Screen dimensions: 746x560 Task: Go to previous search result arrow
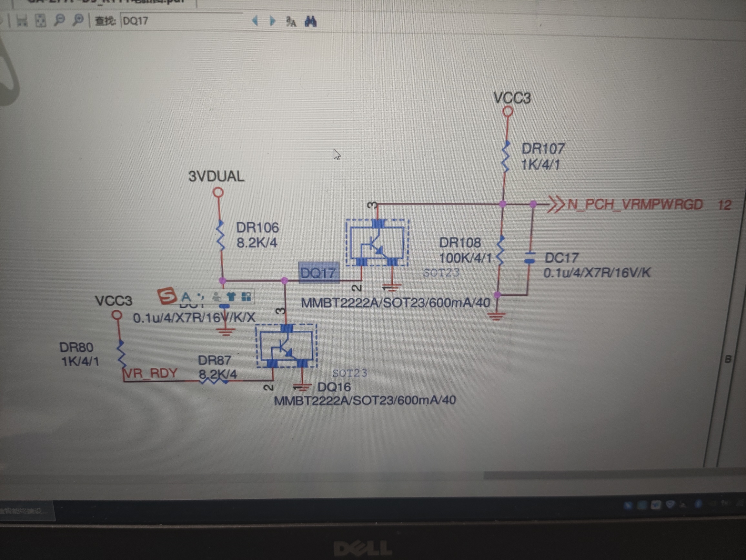tap(255, 21)
